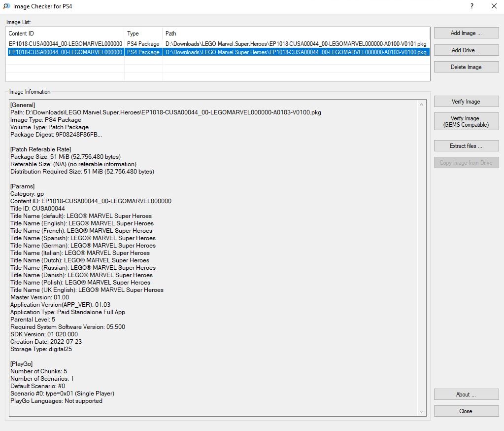
Task: Click the Title Name (French) line
Action: pos(81,231)
